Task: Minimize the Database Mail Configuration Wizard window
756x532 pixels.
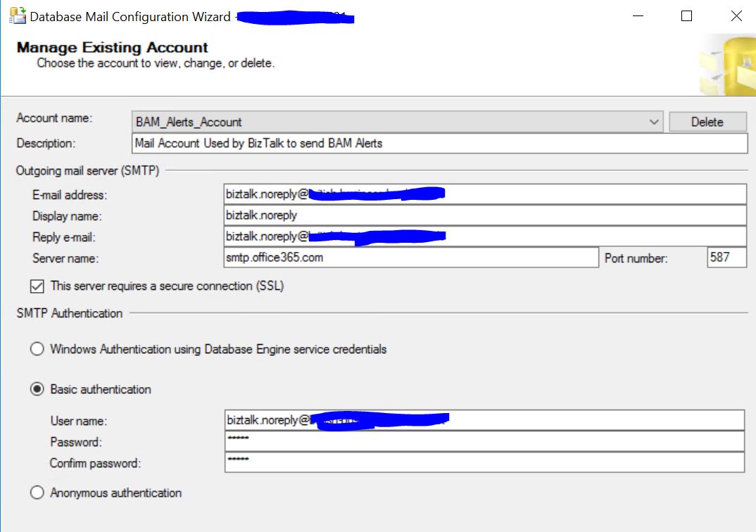Action: (637, 16)
